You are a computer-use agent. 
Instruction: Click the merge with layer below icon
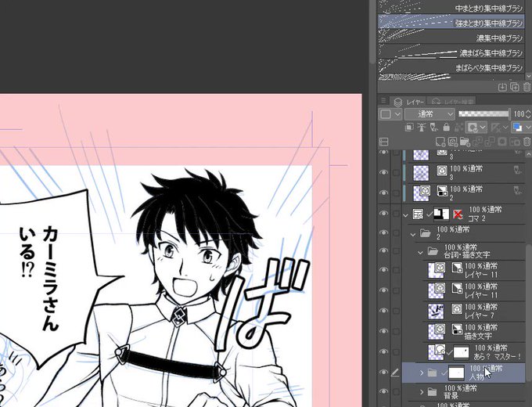490,142
